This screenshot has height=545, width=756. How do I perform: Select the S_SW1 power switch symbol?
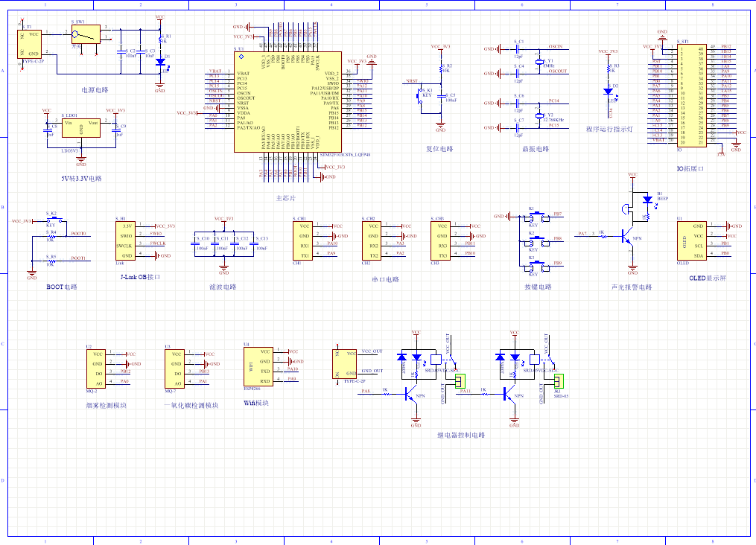pyautogui.click(x=86, y=34)
